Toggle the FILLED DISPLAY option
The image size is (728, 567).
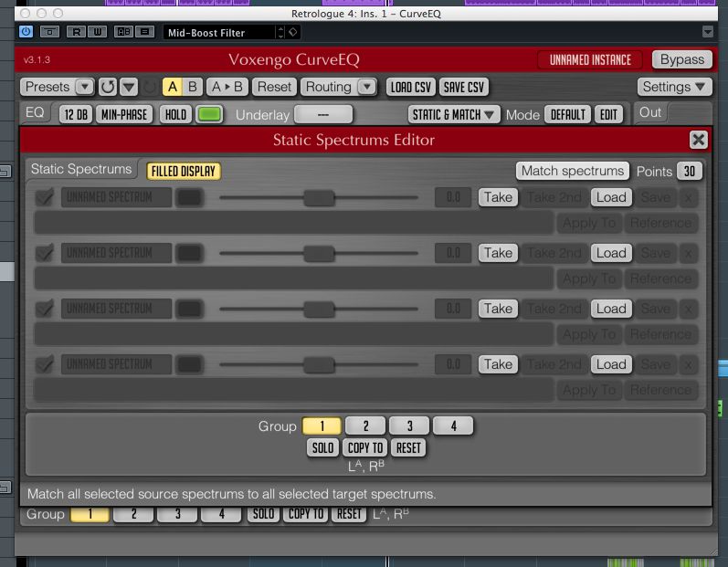(x=184, y=172)
